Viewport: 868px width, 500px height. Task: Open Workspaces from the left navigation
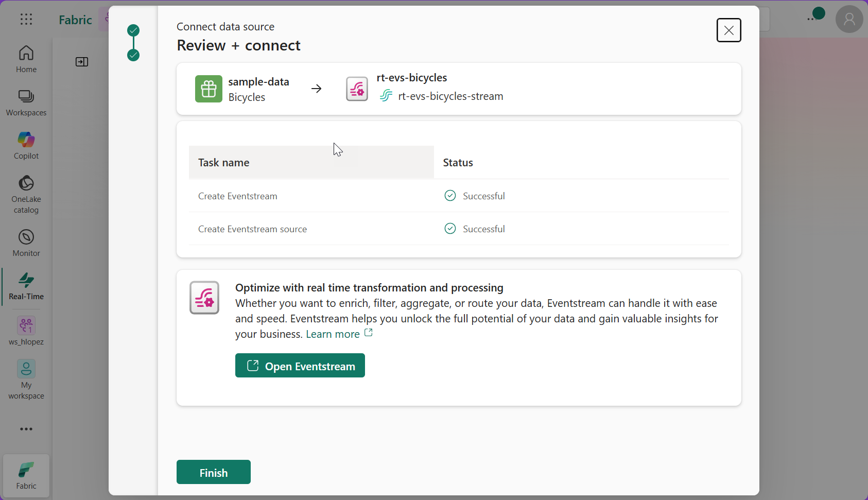coord(26,102)
